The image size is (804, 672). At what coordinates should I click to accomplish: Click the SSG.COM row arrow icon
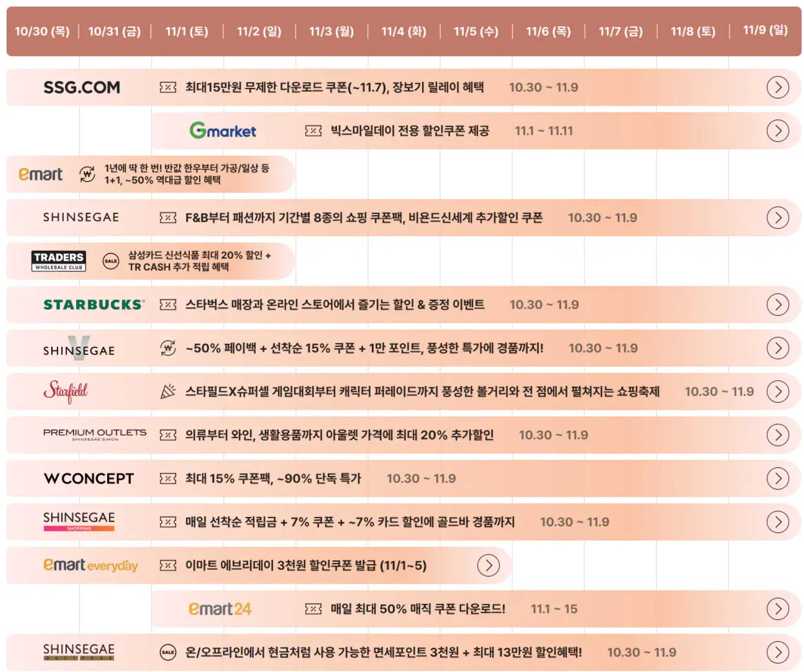coord(777,87)
